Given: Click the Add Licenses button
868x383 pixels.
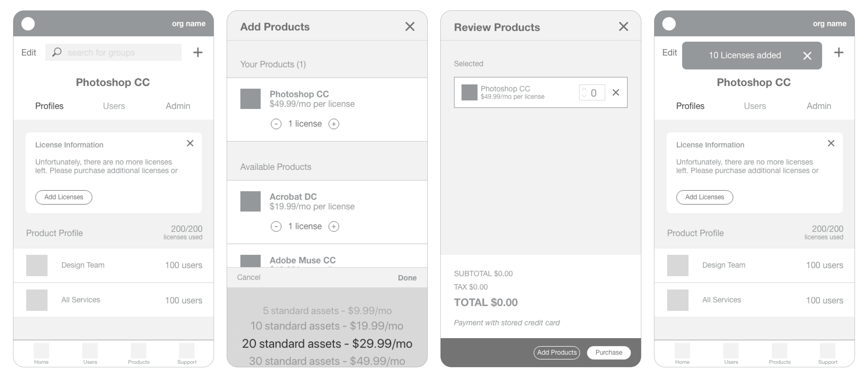Looking at the screenshot, I should [64, 197].
